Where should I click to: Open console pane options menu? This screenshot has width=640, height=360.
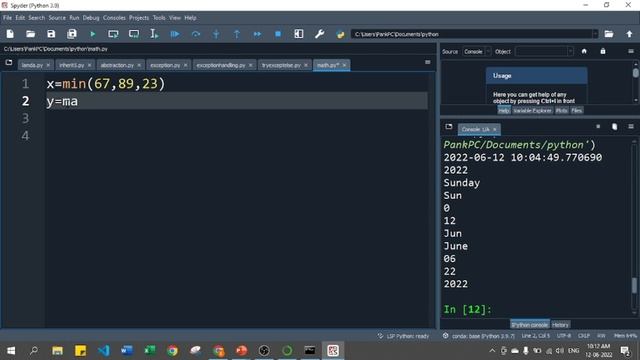(x=631, y=127)
